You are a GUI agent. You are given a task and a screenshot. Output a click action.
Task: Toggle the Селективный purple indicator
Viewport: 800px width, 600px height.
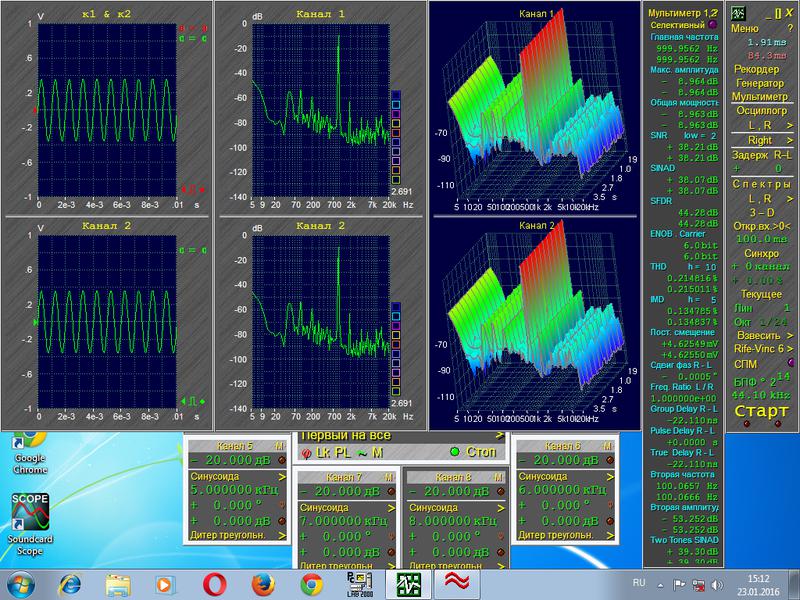[713, 24]
